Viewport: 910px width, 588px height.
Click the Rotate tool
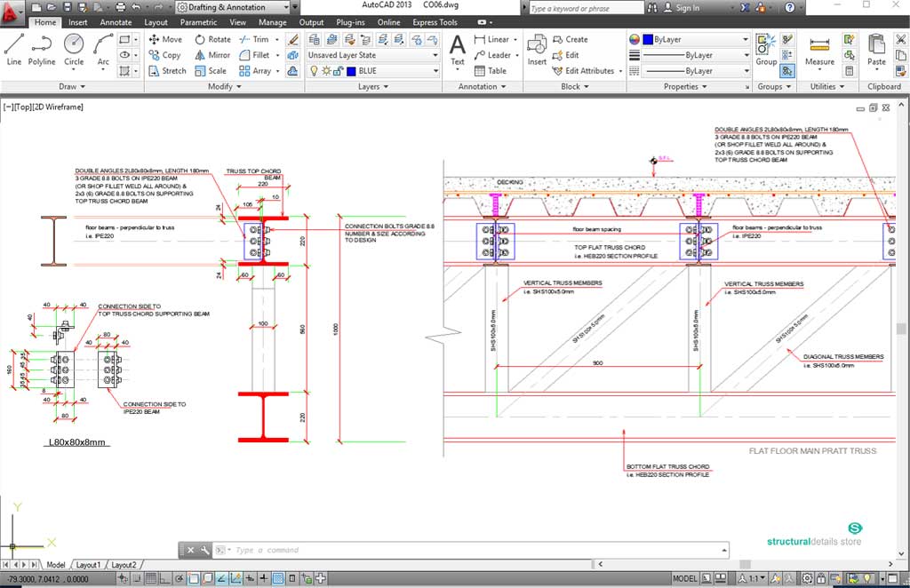213,39
